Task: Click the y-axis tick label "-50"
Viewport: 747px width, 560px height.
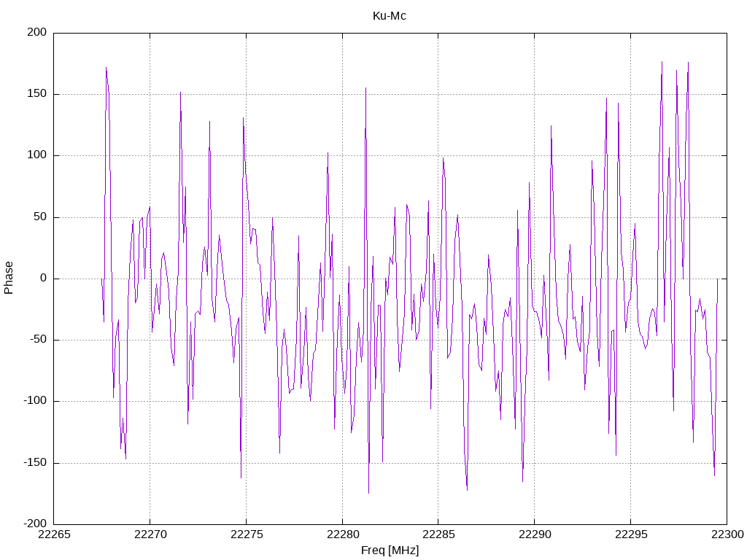Action: click(39, 340)
